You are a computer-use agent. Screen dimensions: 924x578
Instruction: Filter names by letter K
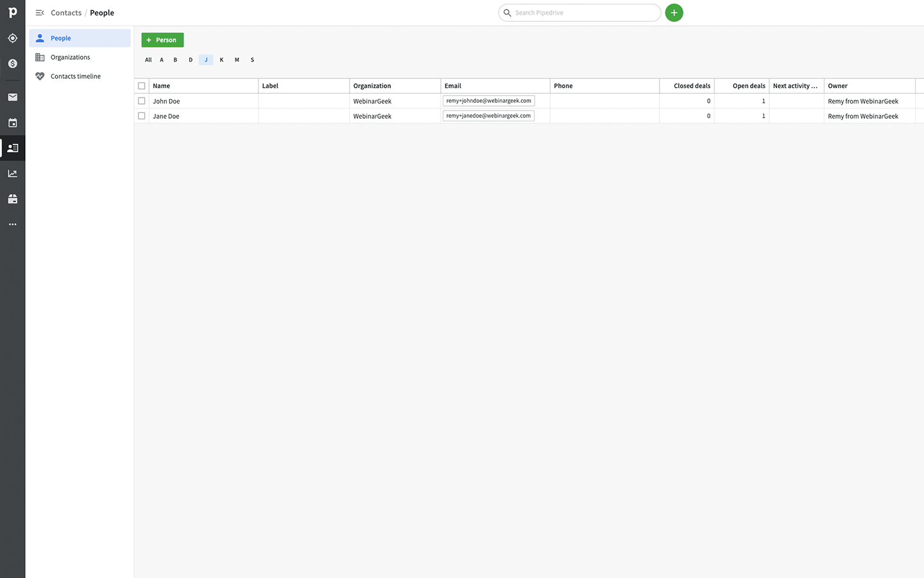[x=221, y=60]
